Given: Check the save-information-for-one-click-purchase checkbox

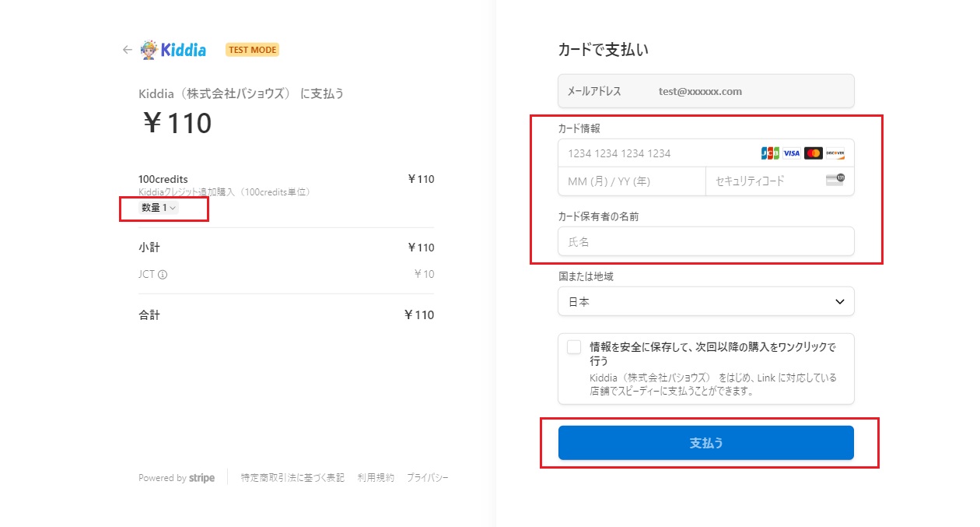Looking at the screenshot, I should [574, 347].
